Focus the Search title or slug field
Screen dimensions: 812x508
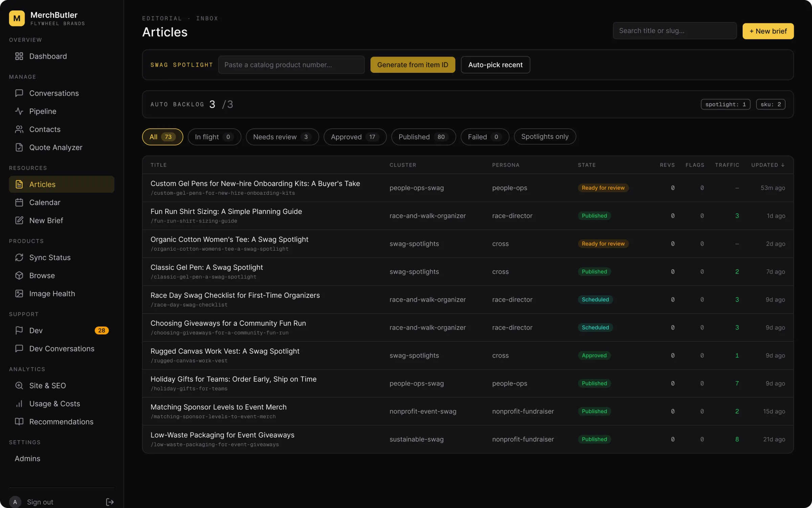[x=675, y=31]
